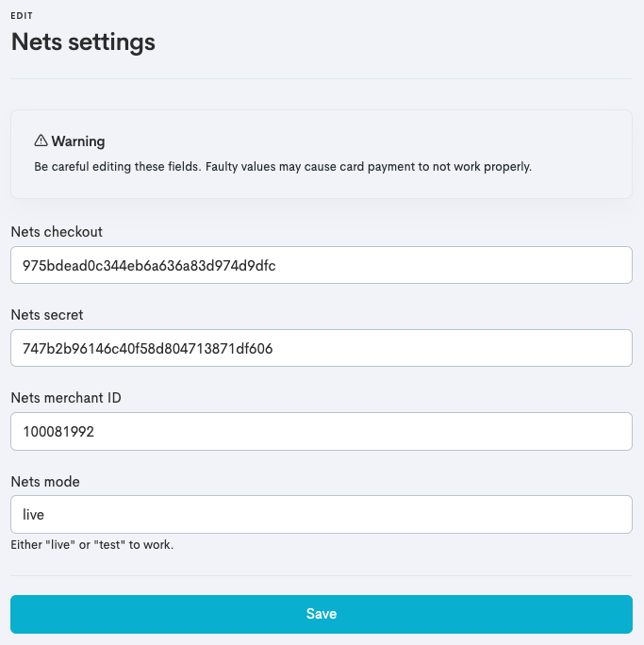Click the Nets merchant ID label

(x=66, y=398)
